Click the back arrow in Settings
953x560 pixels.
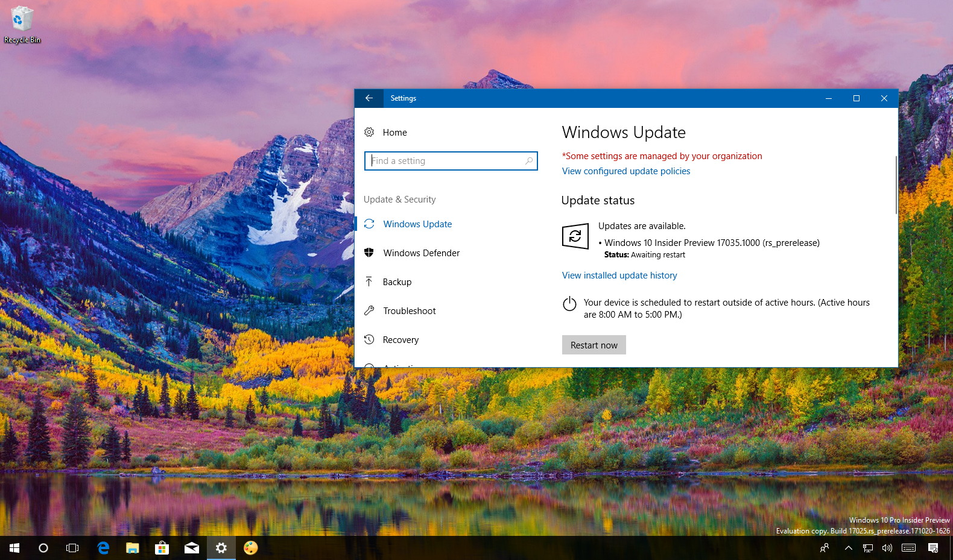369,98
